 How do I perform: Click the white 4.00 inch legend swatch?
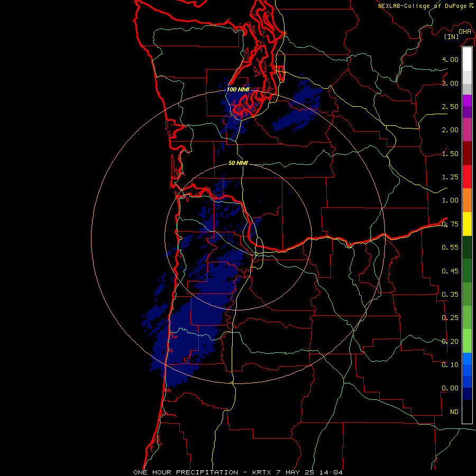tap(467, 59)
